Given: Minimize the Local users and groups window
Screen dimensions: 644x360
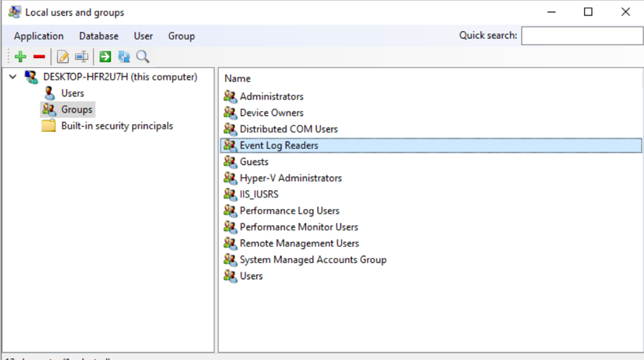Looking at the screenshot, I should 551,12.
